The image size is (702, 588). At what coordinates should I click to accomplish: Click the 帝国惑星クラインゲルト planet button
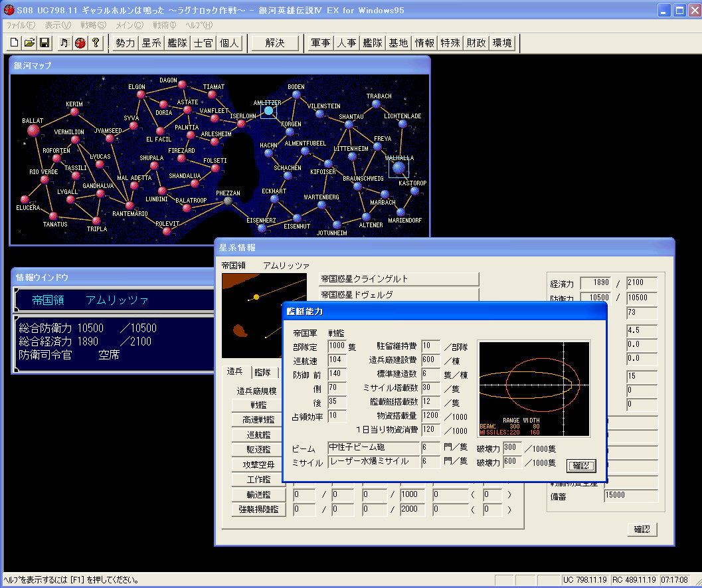(398, 279)
